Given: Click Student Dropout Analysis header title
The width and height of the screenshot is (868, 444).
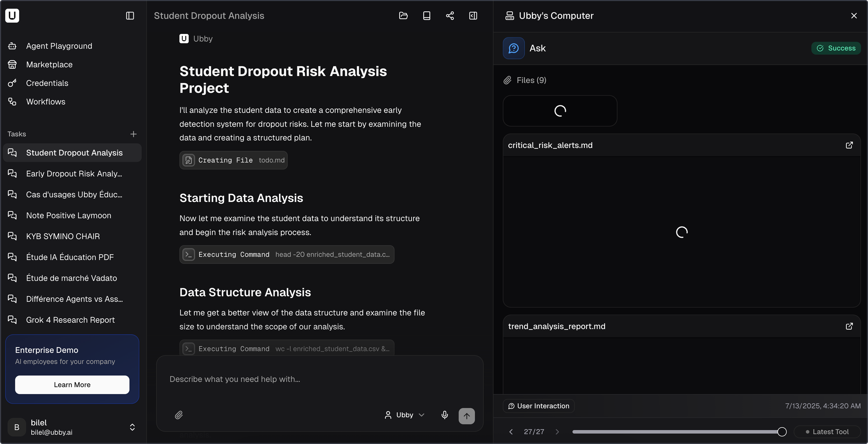Looking at the screenshot, I should (209, 16).
